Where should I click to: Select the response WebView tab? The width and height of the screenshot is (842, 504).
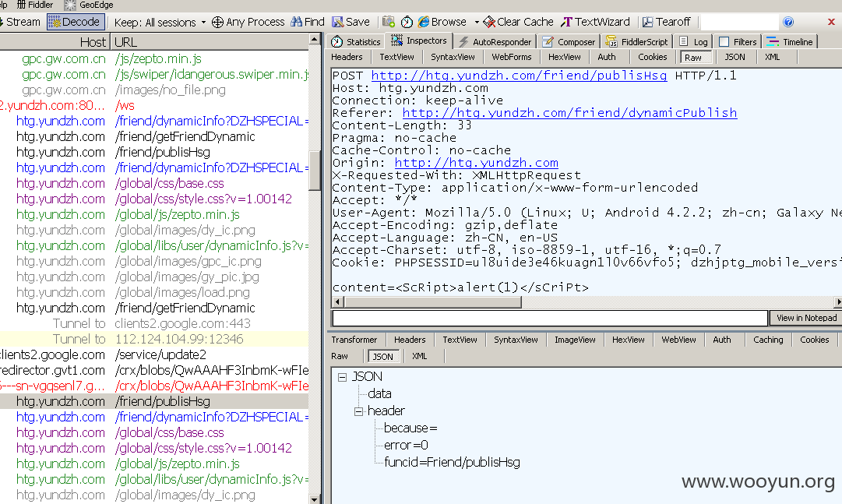678,340
